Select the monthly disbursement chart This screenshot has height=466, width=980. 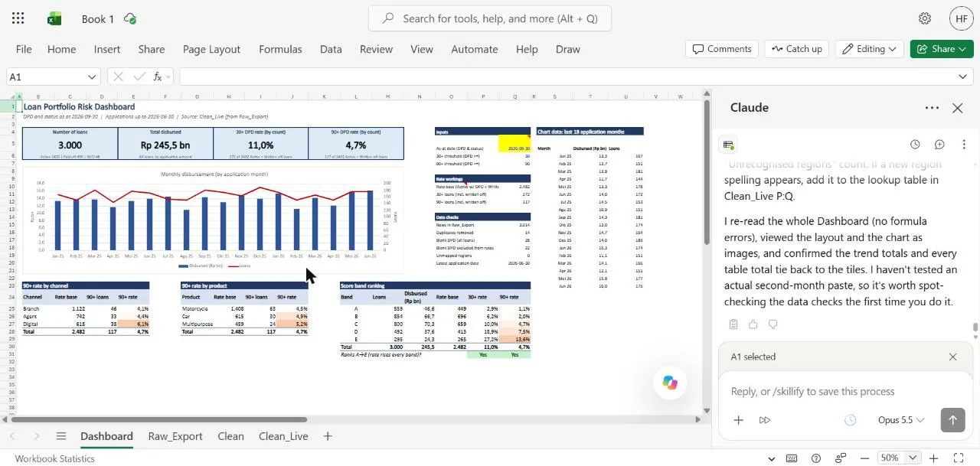click(x=213, y=220)
